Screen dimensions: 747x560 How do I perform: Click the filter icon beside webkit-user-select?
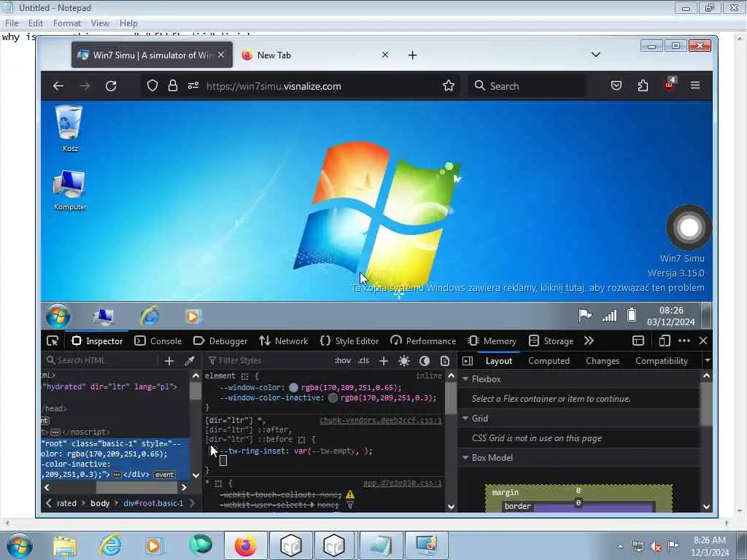tap(350, 505)
